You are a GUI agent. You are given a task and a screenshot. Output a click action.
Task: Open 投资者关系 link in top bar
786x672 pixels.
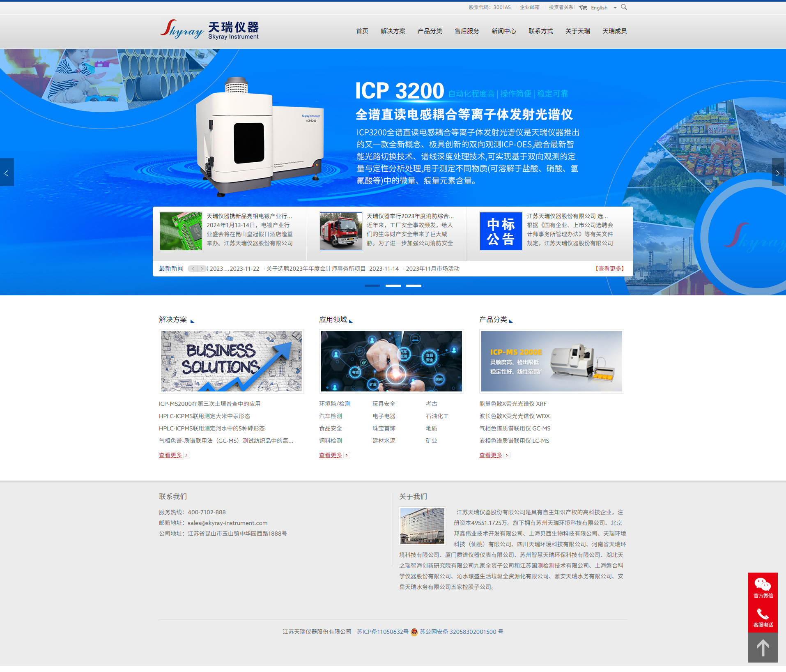coord(561,7)
